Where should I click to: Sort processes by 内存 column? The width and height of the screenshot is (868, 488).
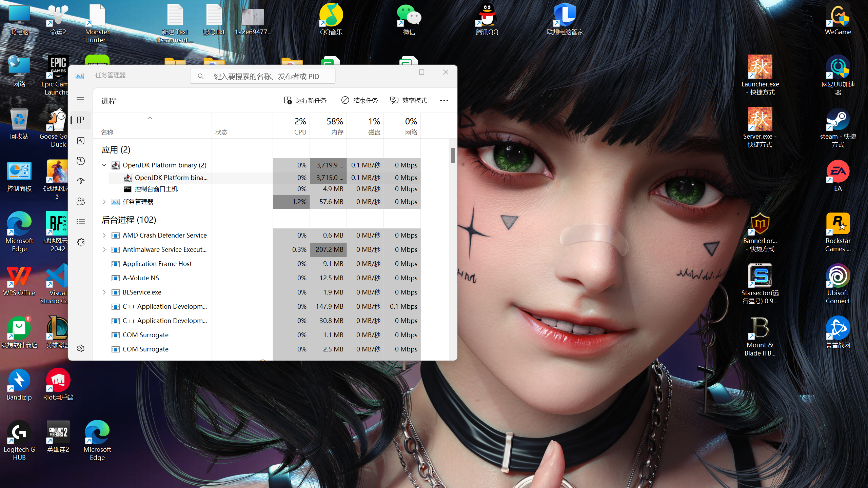tap(328, 126)
